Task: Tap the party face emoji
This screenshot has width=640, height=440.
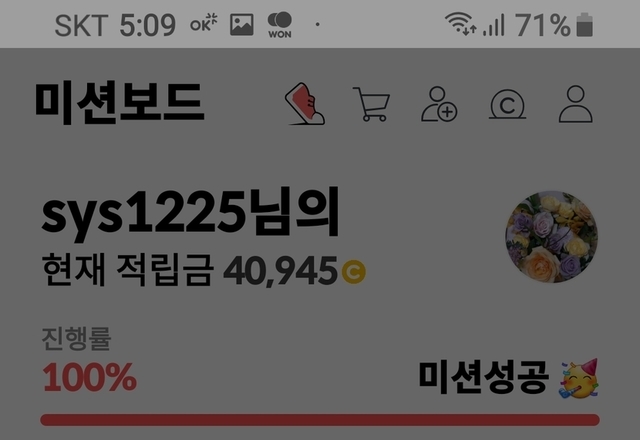Action: click(579, 378)
